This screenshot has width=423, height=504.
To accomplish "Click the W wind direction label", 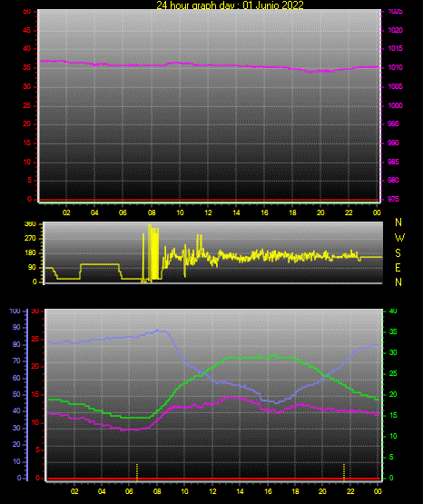I will click(x=399, y=238).
